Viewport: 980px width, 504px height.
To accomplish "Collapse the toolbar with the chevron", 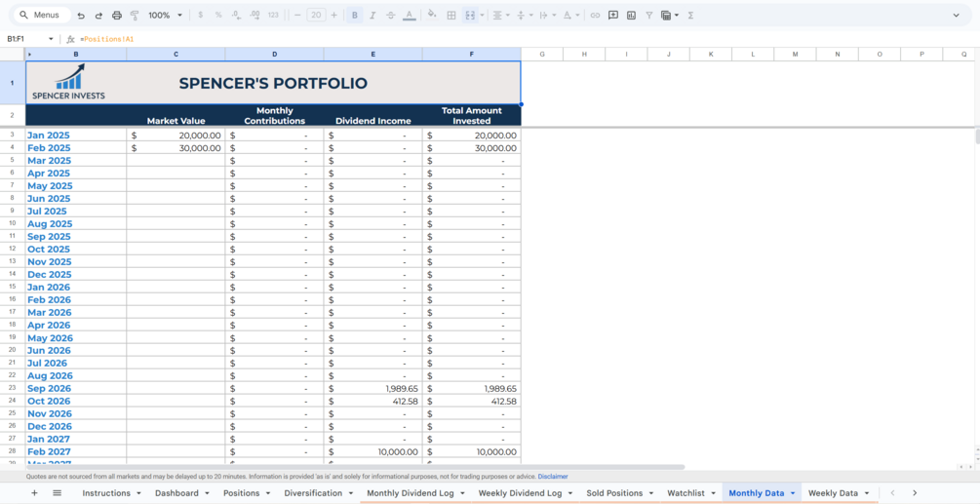I will click(x=956, y=15).
